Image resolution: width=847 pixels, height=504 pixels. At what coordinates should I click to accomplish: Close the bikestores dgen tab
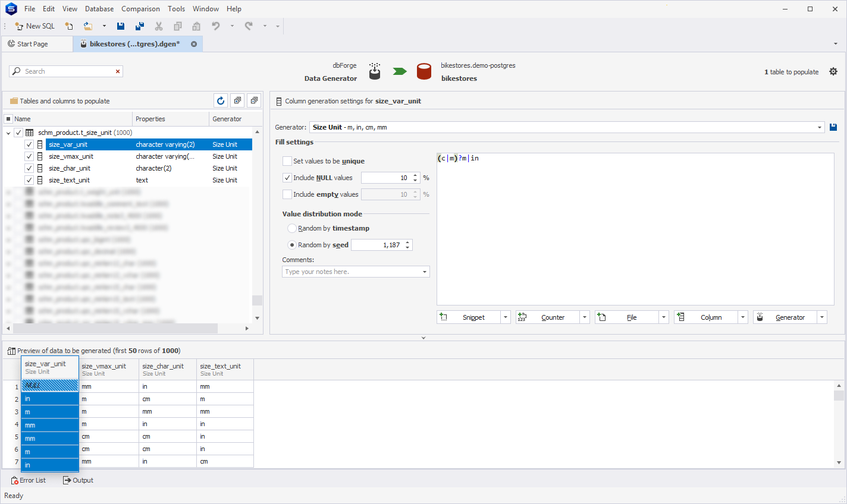194,44
